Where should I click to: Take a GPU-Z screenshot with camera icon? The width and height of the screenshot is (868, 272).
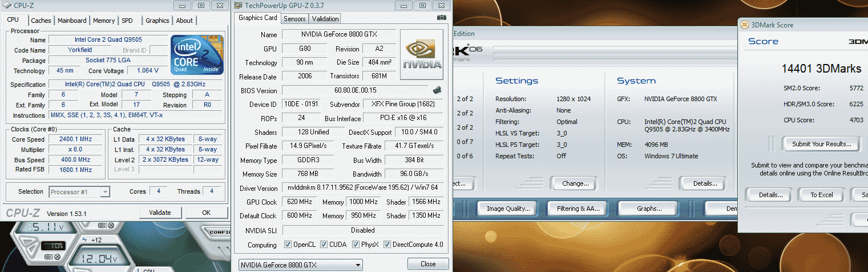441,18
